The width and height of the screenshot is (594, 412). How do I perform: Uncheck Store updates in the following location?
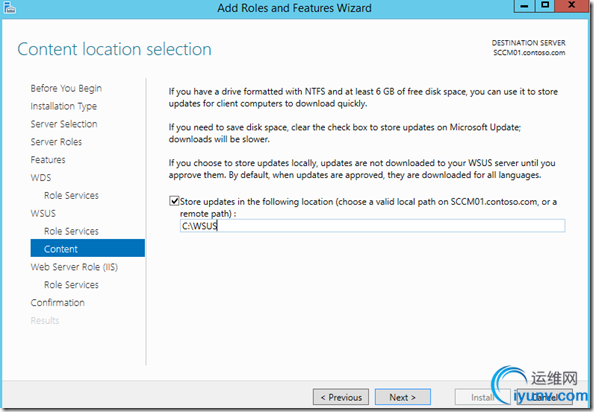click(174, 201)
